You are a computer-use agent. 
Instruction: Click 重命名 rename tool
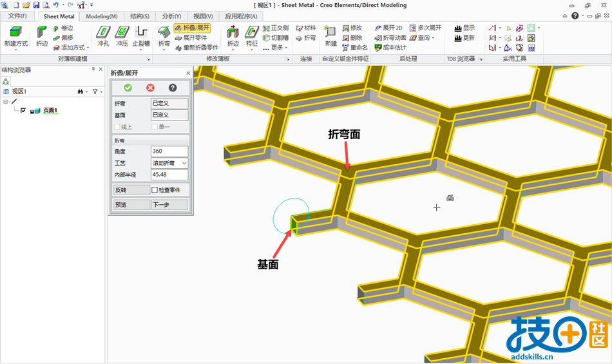click(355, 48)
